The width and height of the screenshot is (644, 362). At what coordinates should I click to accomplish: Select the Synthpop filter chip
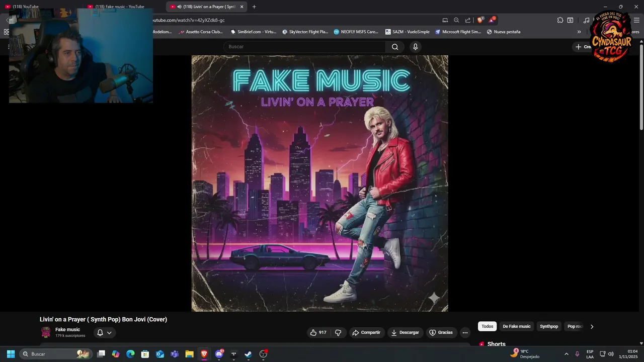coord(549,326)
